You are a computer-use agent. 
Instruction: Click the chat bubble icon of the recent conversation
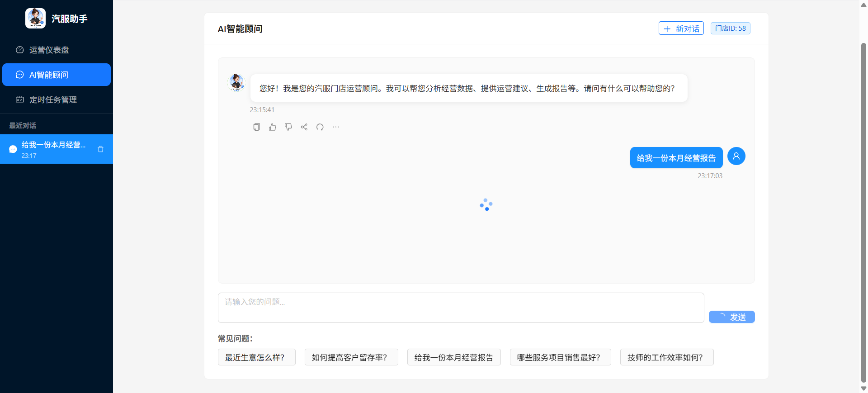(13, 149)
